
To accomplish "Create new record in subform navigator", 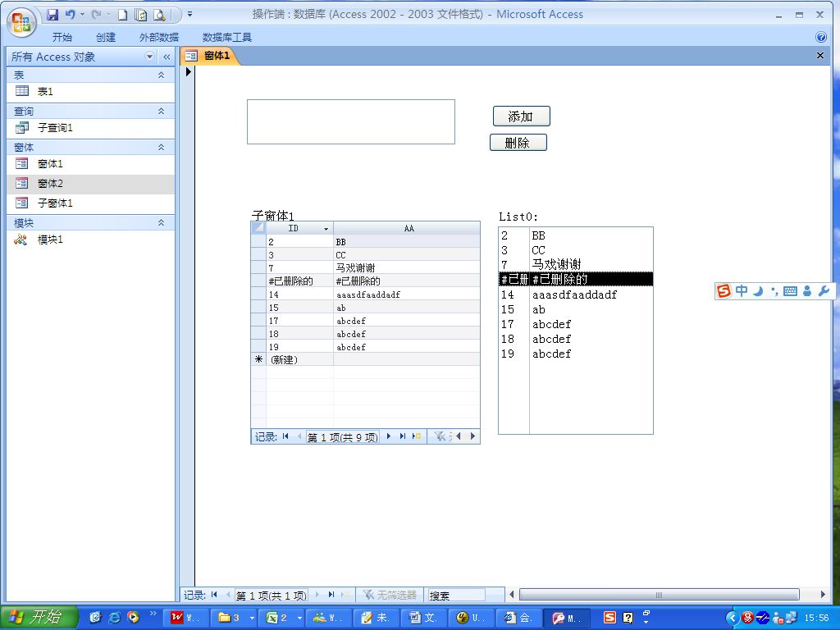I will click(x=416, y=436).
